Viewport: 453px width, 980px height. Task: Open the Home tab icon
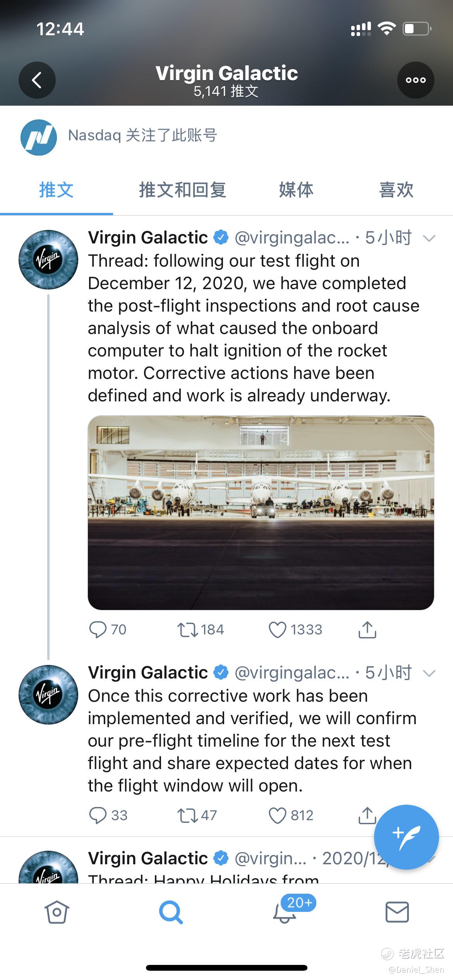(57, 912)
